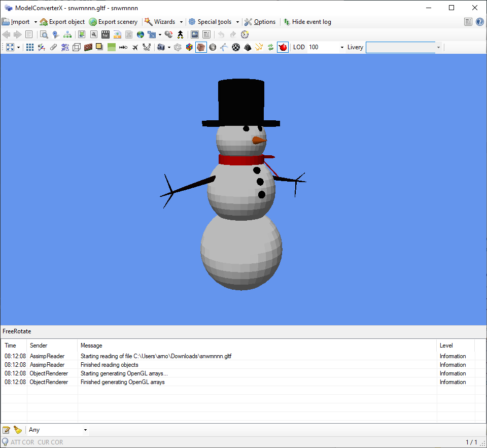The width and height of the screenshot is (487, 448).
Task: Click the forward navigation arrow
Action: tap(17, 35)
